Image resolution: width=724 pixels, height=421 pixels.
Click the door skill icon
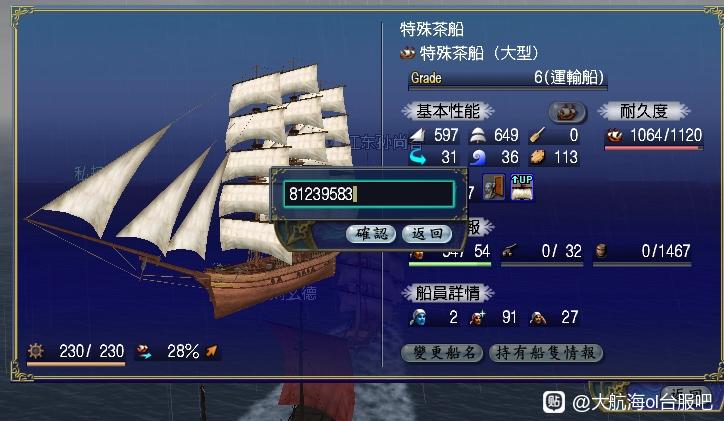[493, 187]
